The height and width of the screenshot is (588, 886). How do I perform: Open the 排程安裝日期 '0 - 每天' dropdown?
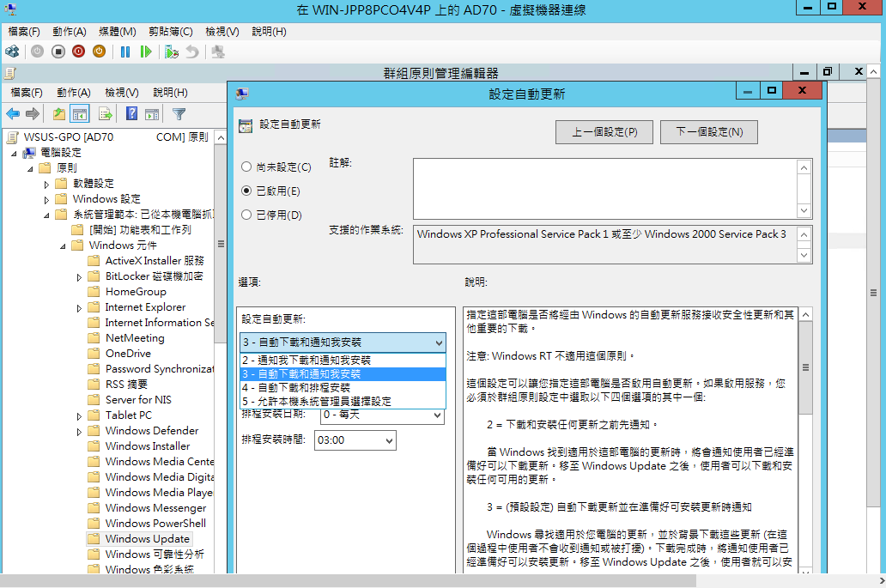[383, 415]
